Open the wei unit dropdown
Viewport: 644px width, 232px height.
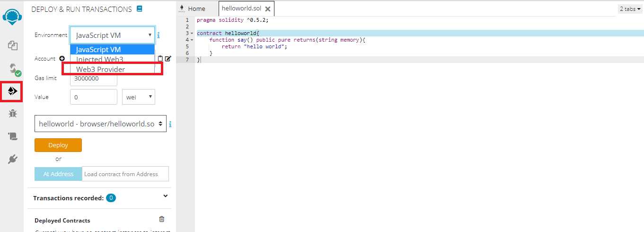click(138, 97)
